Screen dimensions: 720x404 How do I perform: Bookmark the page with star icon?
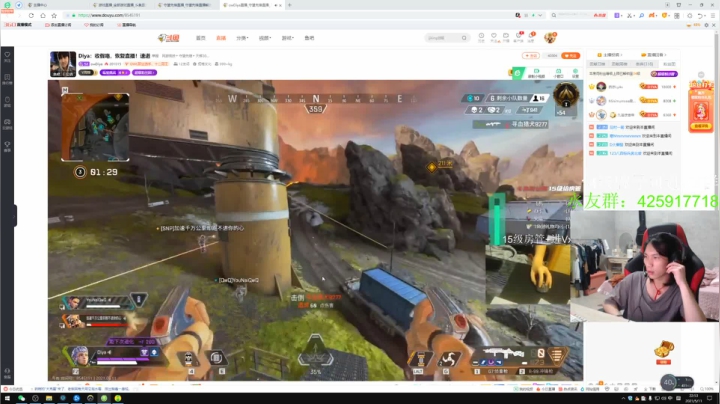coord(54,15)
